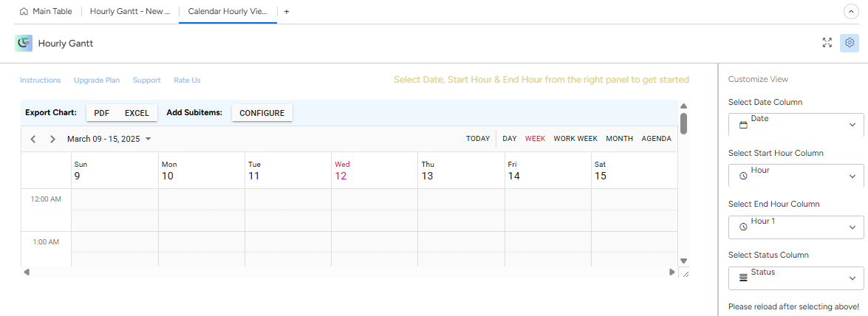Click the horizontal scrollbar track below calendar
This screenshot has width=868, height=316.
(349, 272)
